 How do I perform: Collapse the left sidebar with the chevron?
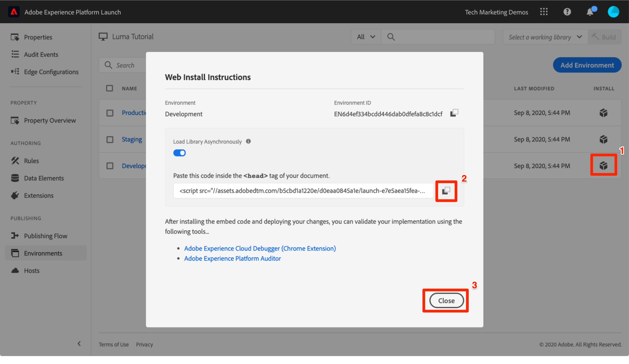click(79, 344)
